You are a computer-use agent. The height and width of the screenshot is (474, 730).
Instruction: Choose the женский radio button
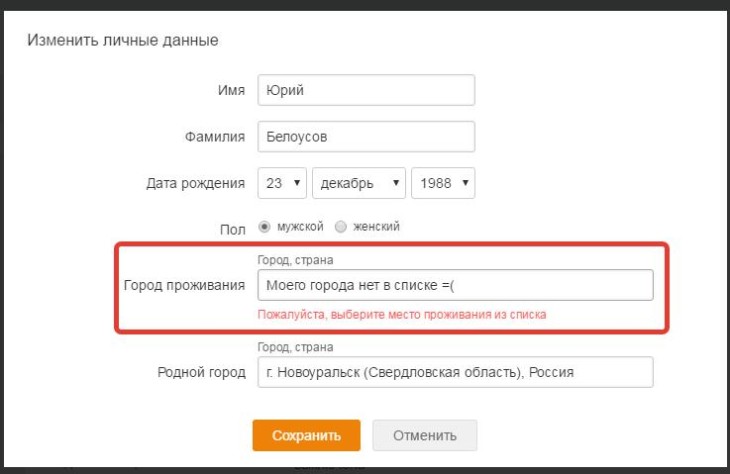(340, 227)
